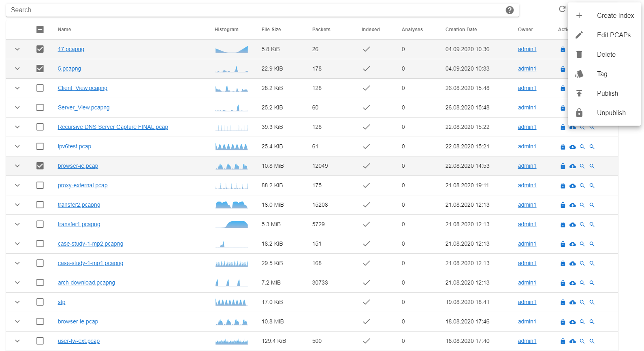Download transfer2.pcapng via cloud icon
644x351 pixels.
[572, 205]
